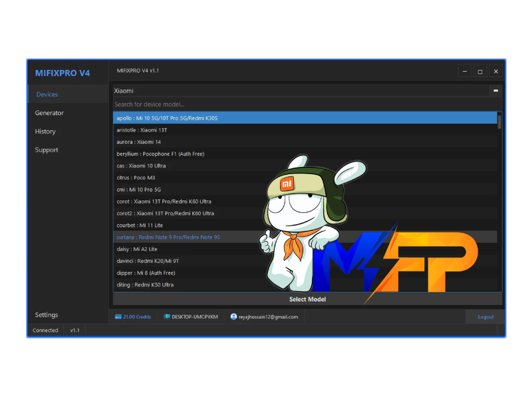This screenshot has height=399, width=532.
Task: Minimize the MIFIXPRO window
Action: pyautogui.click(x=465, y=71)
